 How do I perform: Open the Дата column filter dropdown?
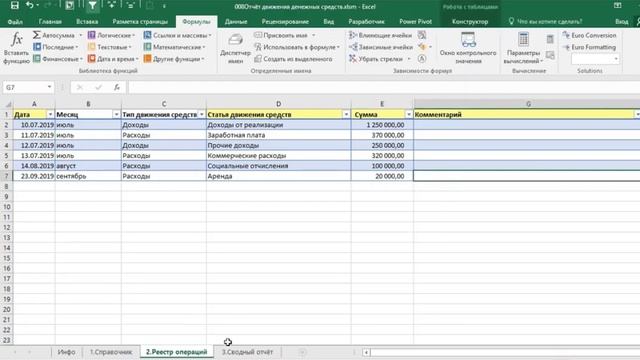pos(50,115)
